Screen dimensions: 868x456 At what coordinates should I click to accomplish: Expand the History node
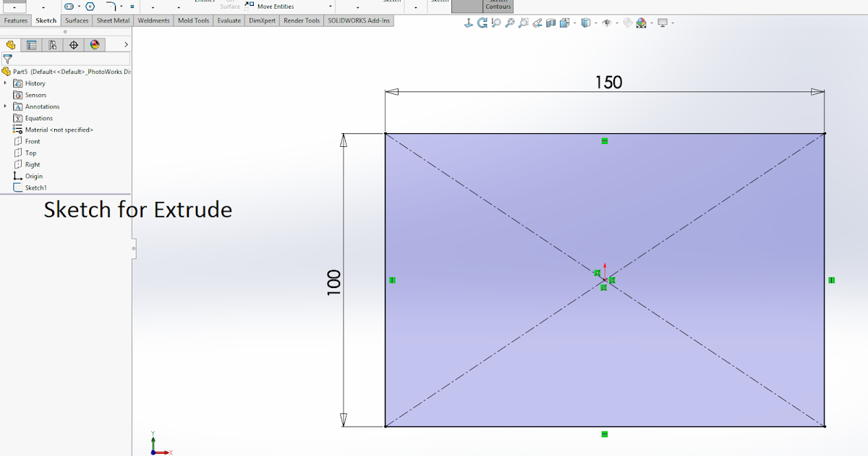click(6, 83)
